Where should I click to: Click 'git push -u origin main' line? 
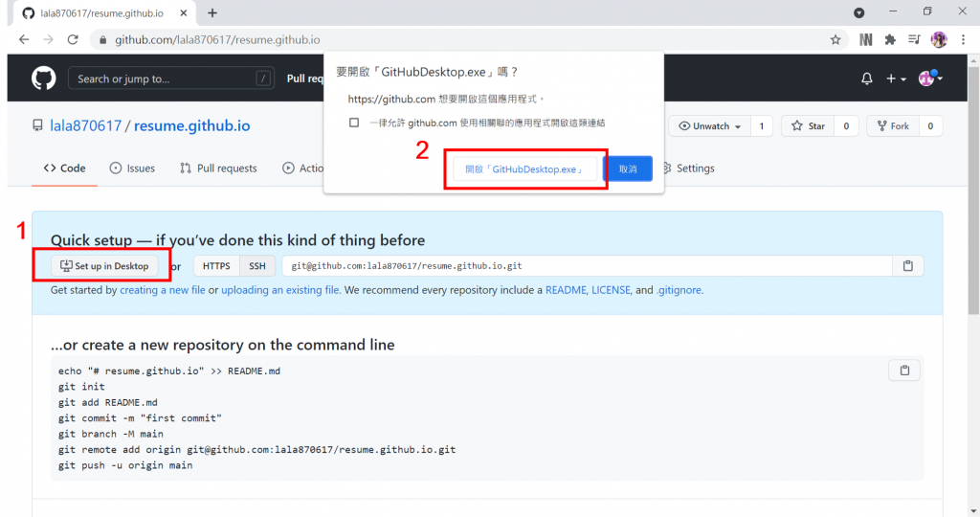point(125,465)
